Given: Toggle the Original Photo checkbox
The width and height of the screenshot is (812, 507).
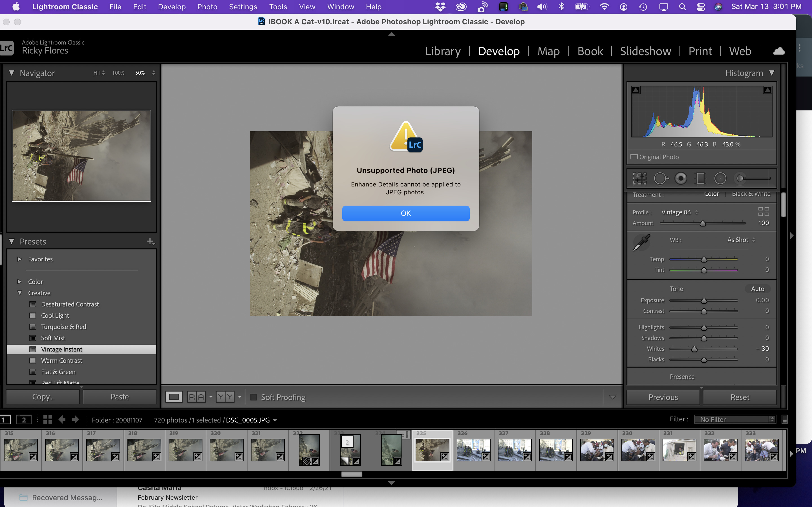Looking at the screenshot, I should coord(634,157).
